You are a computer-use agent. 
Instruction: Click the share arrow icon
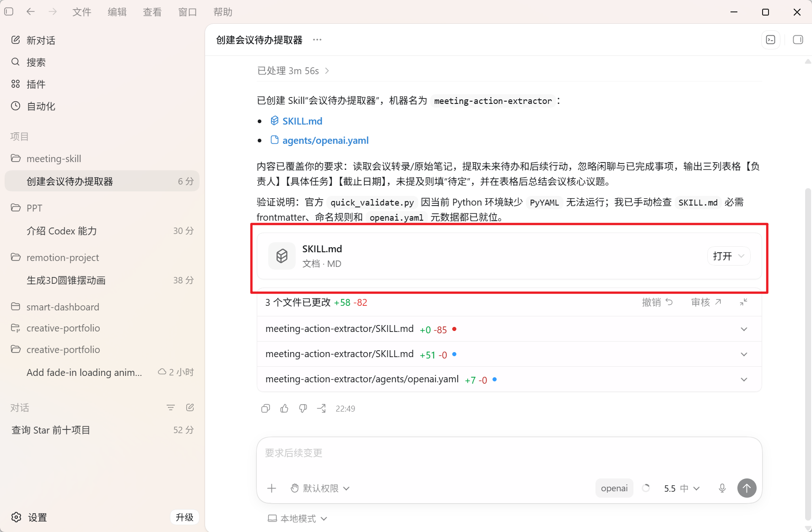322,408
